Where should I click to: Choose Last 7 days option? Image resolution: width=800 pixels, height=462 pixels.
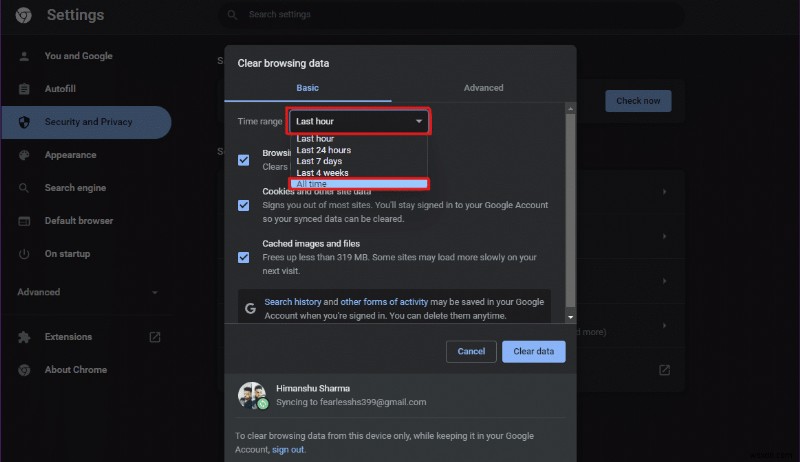click(x=358, y=161)
